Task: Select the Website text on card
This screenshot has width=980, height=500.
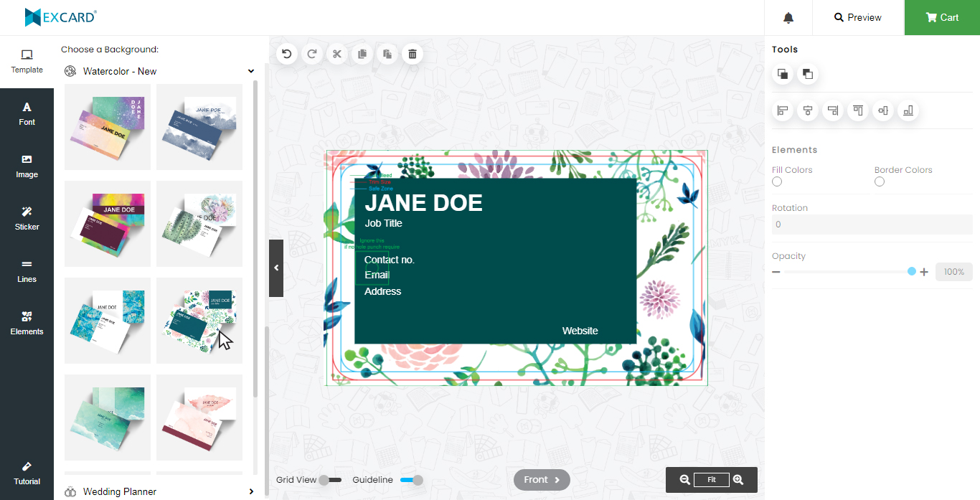Action: [x=580, y=331]
